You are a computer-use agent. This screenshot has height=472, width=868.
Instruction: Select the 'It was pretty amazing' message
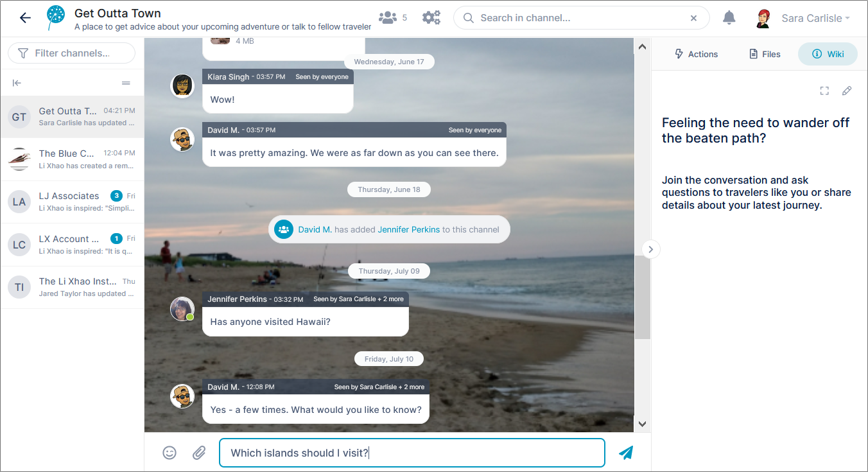354,153
